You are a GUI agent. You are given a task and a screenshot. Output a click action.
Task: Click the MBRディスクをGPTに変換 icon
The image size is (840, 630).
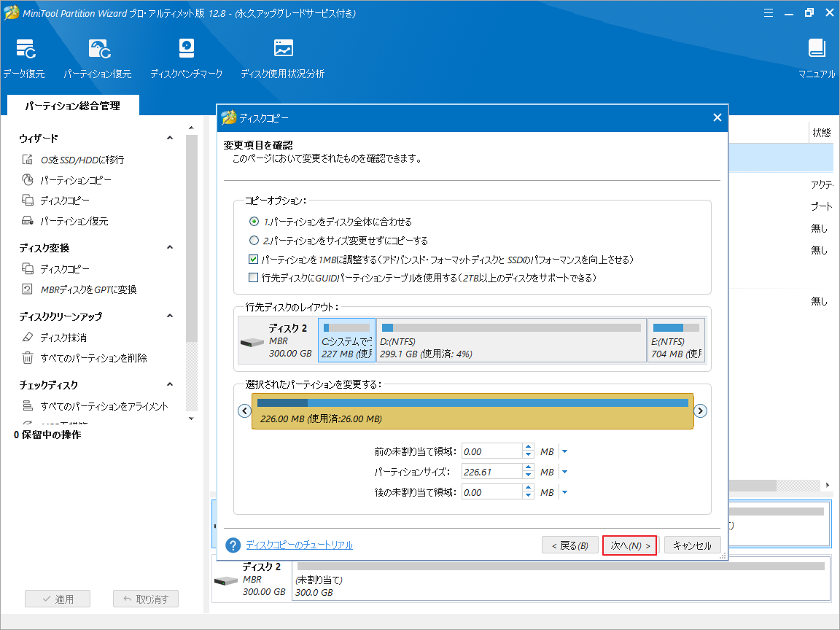27,289
